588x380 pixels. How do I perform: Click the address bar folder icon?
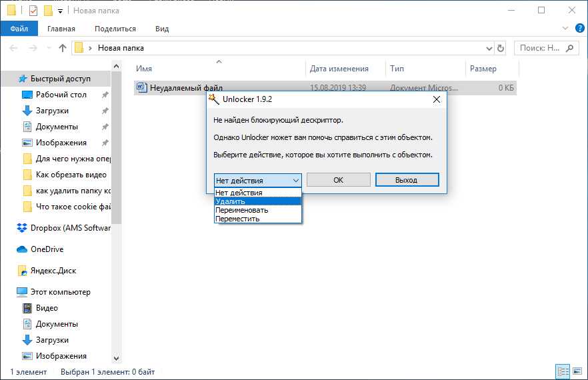[x=79, y=48]
